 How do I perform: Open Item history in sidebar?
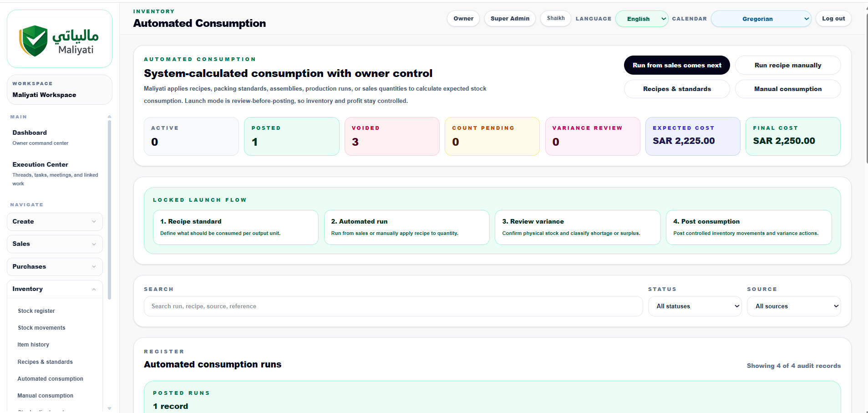pos(33,345)
